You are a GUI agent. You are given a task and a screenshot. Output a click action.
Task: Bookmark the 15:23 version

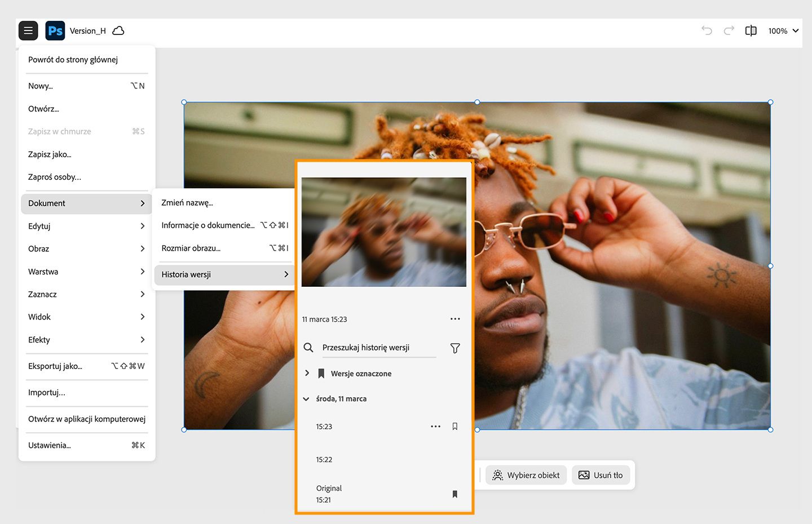[x=455, y=427]
